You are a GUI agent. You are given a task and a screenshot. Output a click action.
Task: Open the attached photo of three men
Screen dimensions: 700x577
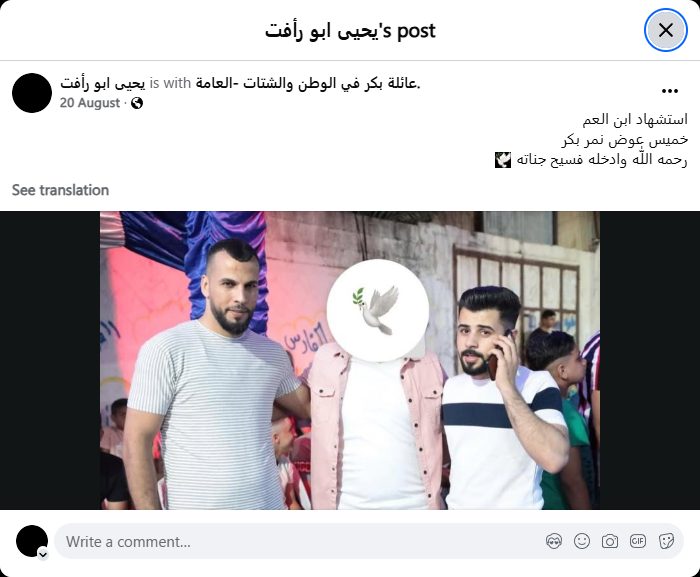click(x=350, y=360)
